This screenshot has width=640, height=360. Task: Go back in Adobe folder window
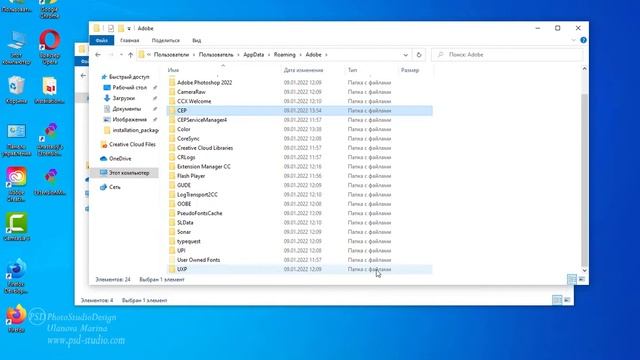pyautogui.click(x=98, y=55)
